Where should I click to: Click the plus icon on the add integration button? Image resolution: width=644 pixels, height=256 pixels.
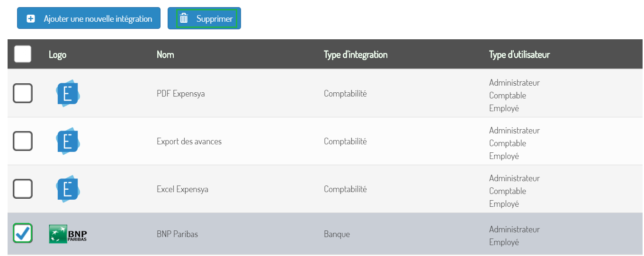(31, 19)
